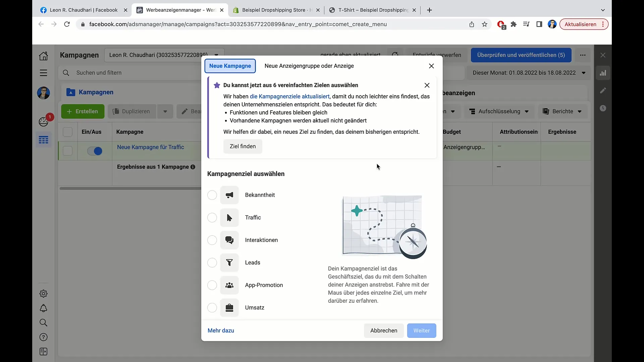
Task: Toggle the Neue Kampagne für Traffic switch
Action: (x=95, y=151)
